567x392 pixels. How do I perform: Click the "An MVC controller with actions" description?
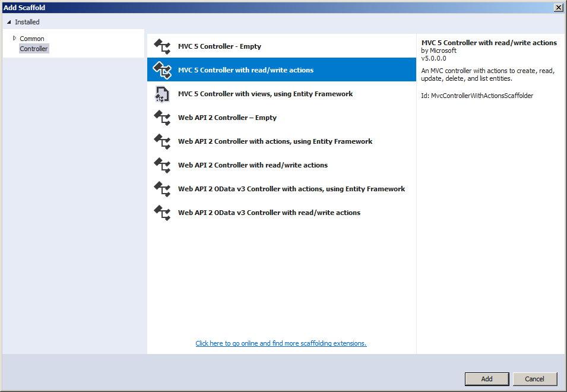(488, 74)
